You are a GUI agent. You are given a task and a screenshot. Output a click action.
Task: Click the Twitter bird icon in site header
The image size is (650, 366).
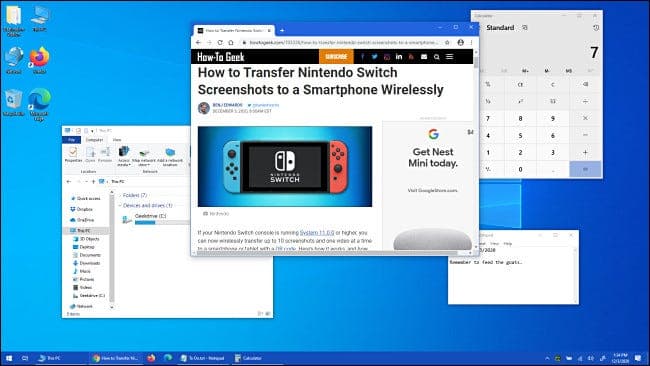(x=374, y=56)
